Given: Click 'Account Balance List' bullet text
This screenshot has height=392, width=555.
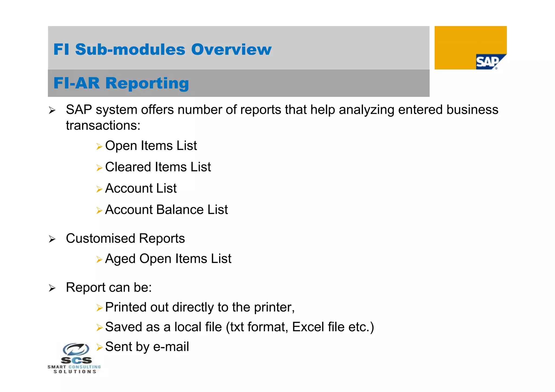Looking at the screenshot, I should coord(166,210).
